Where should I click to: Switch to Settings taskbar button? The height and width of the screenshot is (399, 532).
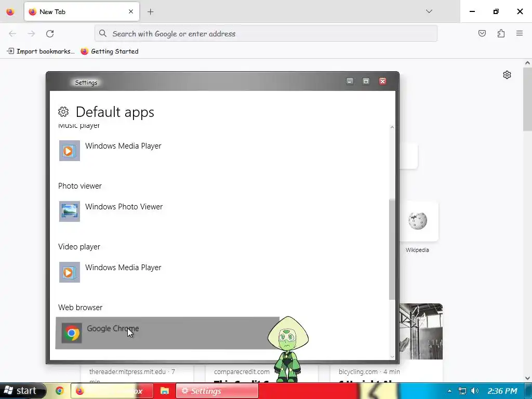pyautogui.click(x=217, y=391)
